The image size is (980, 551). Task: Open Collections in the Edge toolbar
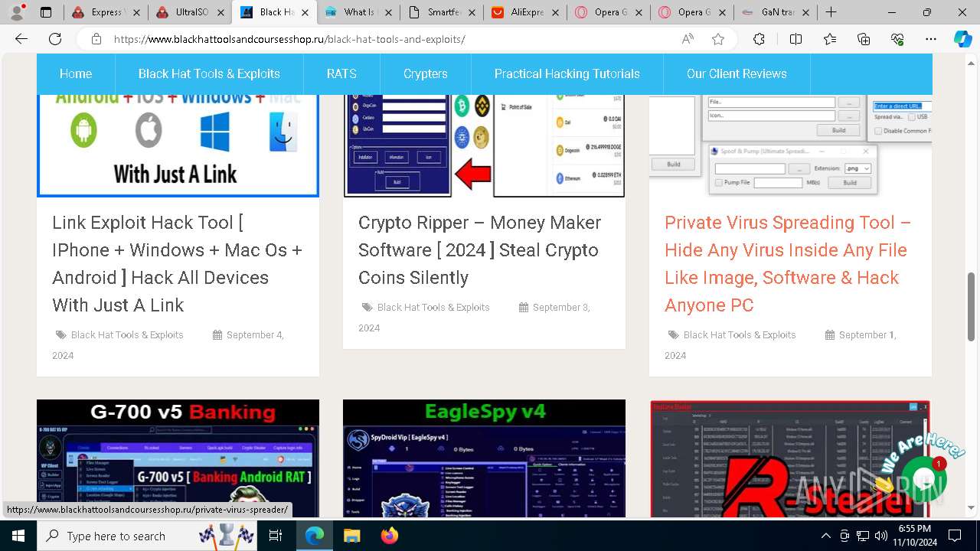864,39
